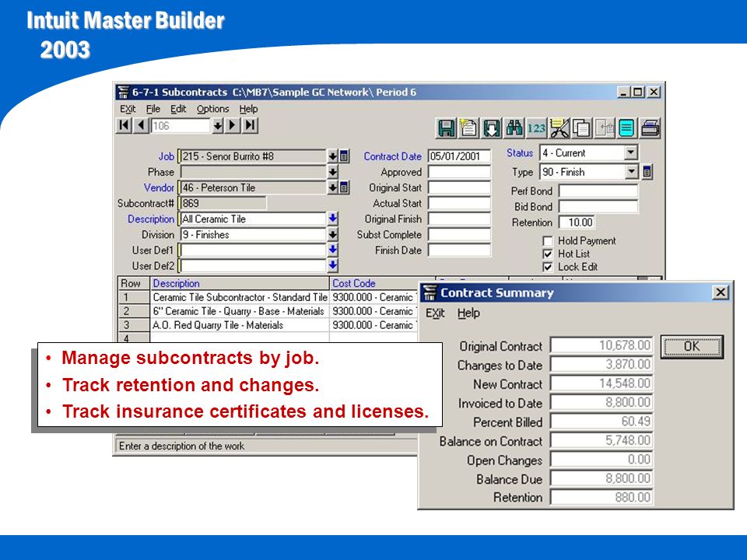Jump to last record arrow
The height and width of the screenshot is (560, 747).
250,125
